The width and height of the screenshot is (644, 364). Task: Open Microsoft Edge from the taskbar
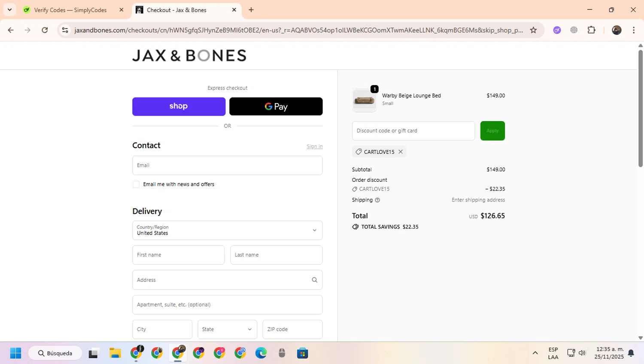pyautogui.click(x=261, y=353)
